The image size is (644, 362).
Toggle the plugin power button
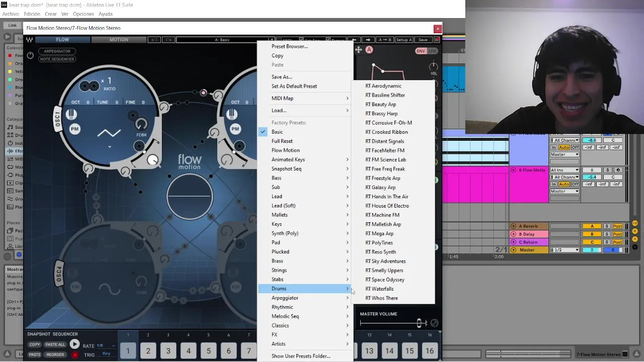click(x=30, y=55)
